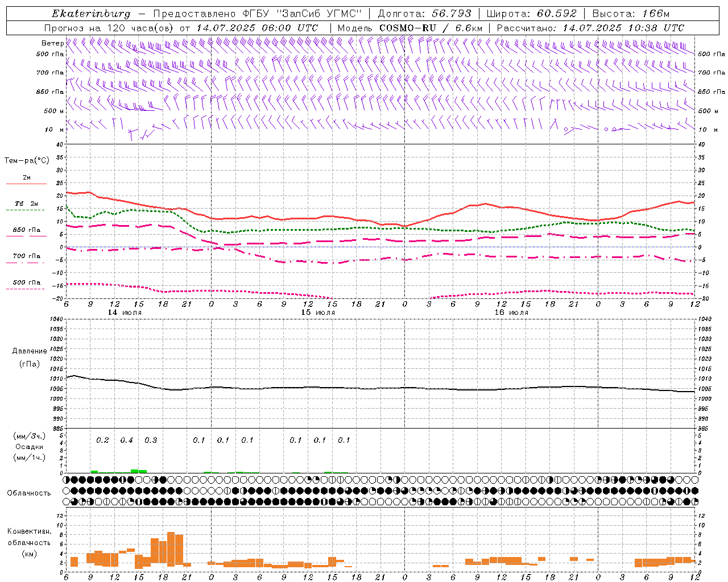This screenshot has width=728, height=582.
Task: Click the (км) unit under convective cloudiness
Action: pos(29,554)
